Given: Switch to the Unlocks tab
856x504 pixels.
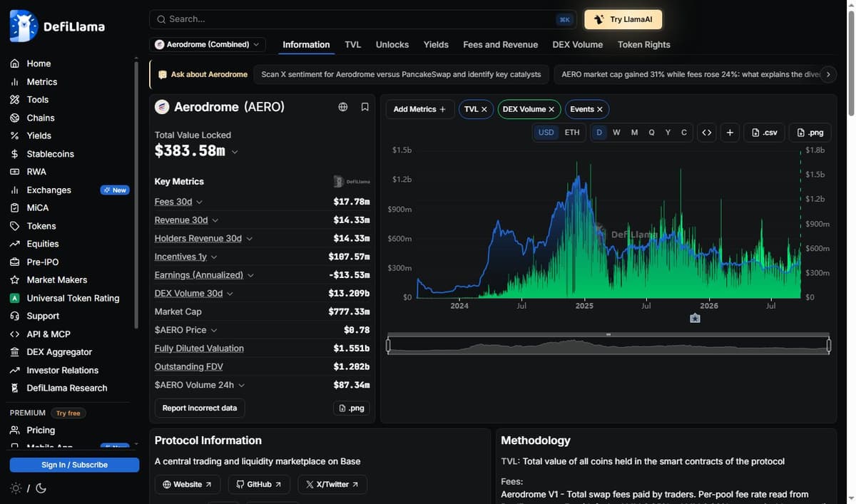Looking at the screenshot, I should tap(392, 44).
